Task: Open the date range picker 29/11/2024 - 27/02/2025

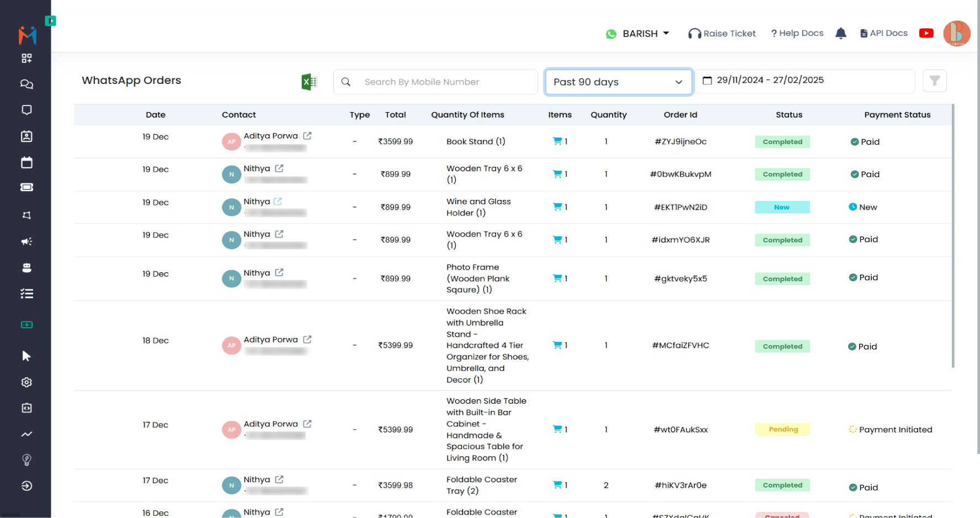Action: (x=805, y=81)
